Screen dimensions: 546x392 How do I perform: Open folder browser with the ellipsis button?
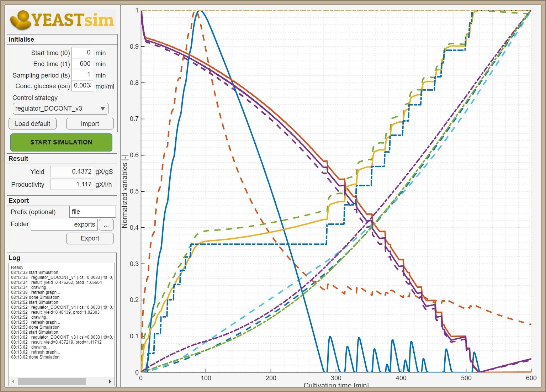coord(106,224)
